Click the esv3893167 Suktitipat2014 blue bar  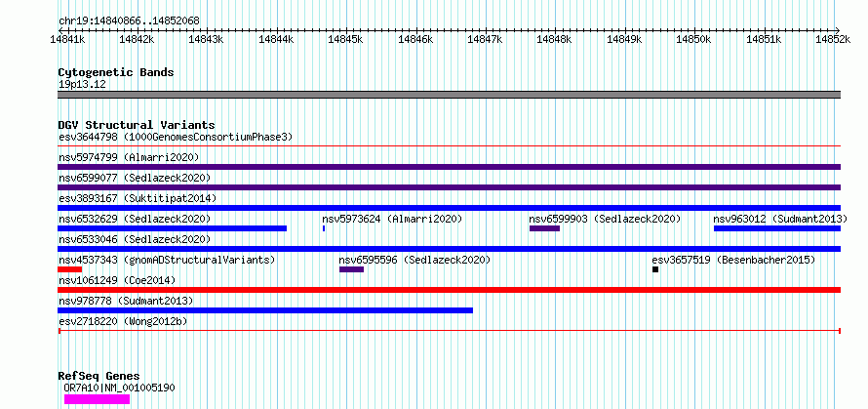449,208
